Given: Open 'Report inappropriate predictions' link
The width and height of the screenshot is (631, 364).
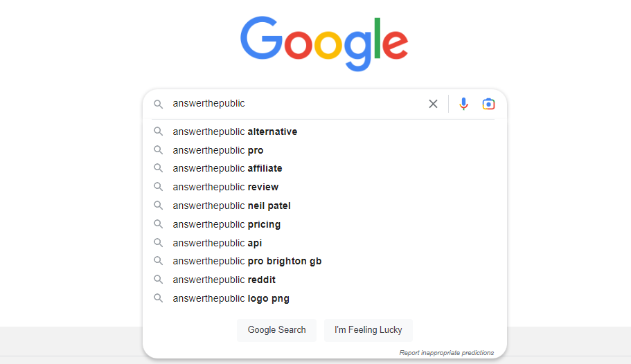Looking at the screenshot, I should [446, 353].
